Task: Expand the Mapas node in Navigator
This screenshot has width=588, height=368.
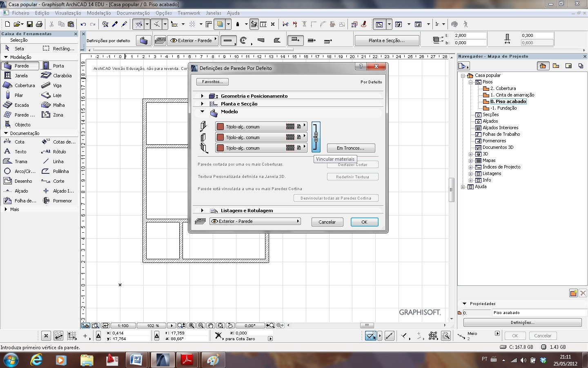Action: 470,160
